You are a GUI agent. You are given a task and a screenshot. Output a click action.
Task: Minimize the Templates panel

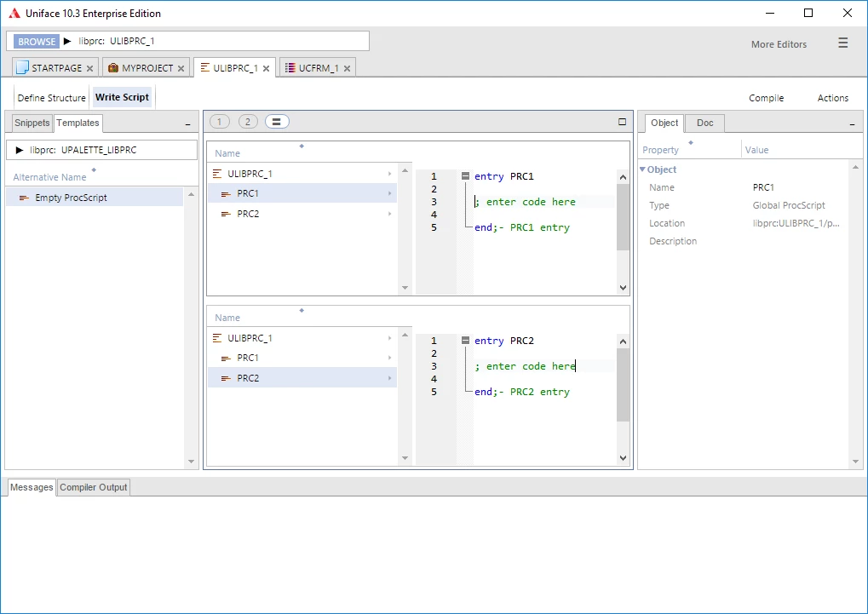[x=187, y=124]
